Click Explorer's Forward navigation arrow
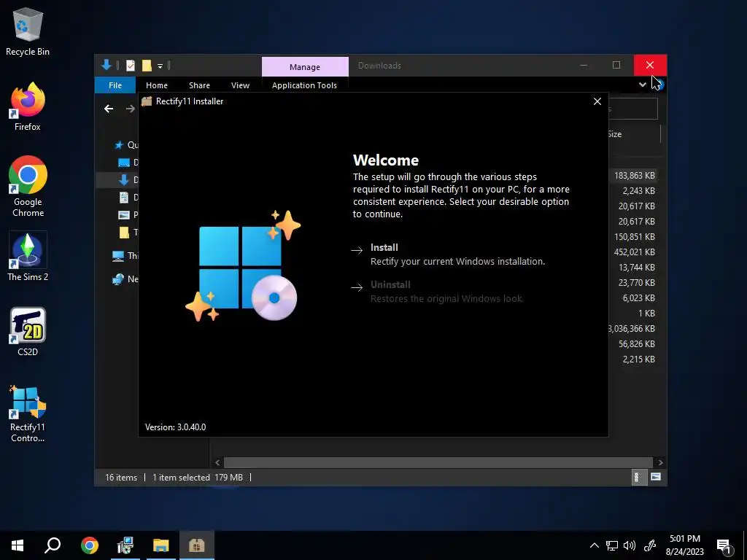This screenshot has width=747, height=560. click(x=130, y=109)
